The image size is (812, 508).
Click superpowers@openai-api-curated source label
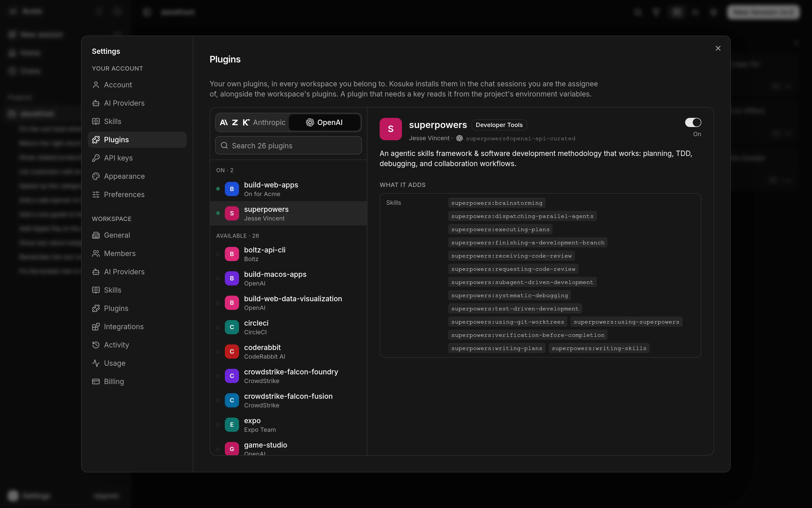click(x=520, y=138)
